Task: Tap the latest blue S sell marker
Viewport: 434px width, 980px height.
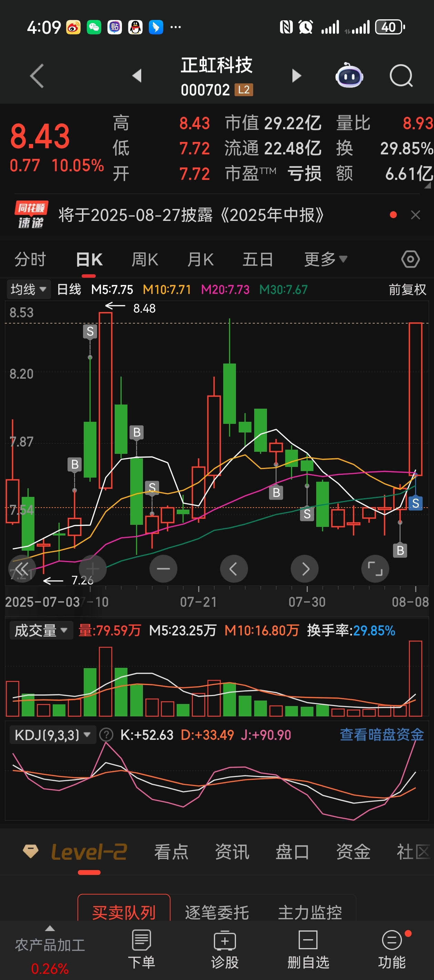Action: [415, 503]
